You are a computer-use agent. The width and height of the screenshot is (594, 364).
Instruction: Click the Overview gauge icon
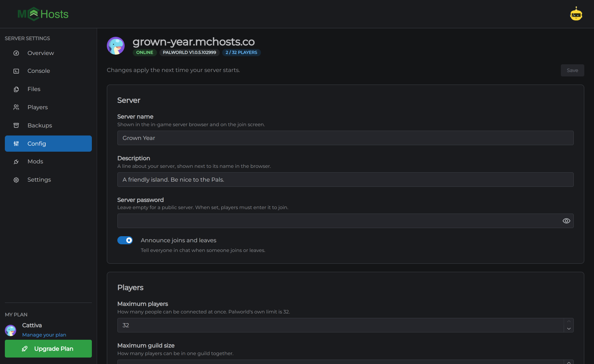click(x=16, y=53)
